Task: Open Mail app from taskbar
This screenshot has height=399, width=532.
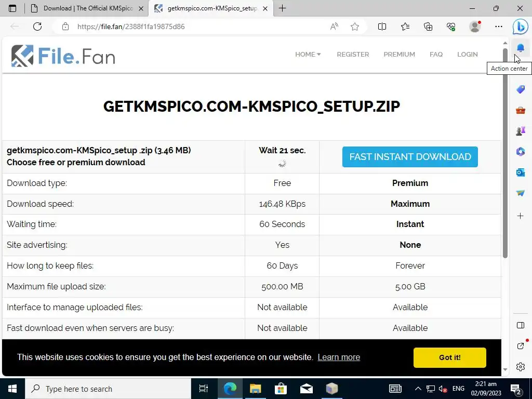Action: pos(307,389)
